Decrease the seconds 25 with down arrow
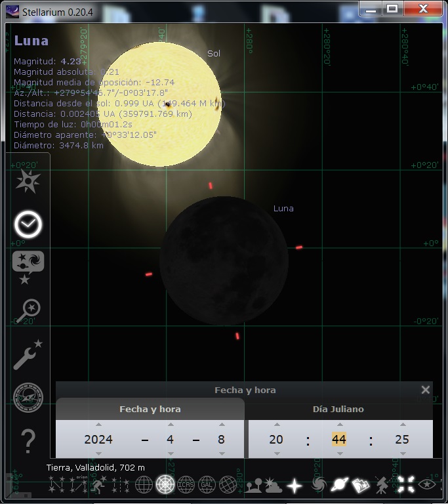Screen dimensions: 448x504 pos(403,453)
